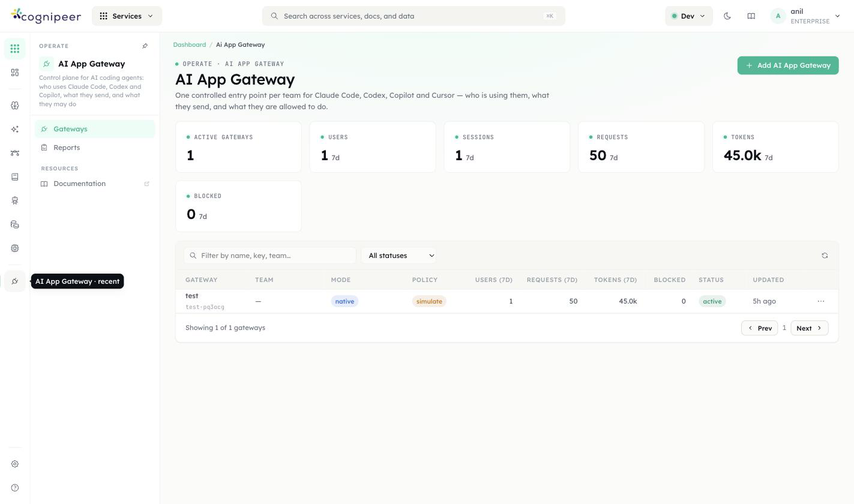Viewport: 854px width, 504px height.
Task: Click the native mode badge
Action: click(x=344, y=301)
